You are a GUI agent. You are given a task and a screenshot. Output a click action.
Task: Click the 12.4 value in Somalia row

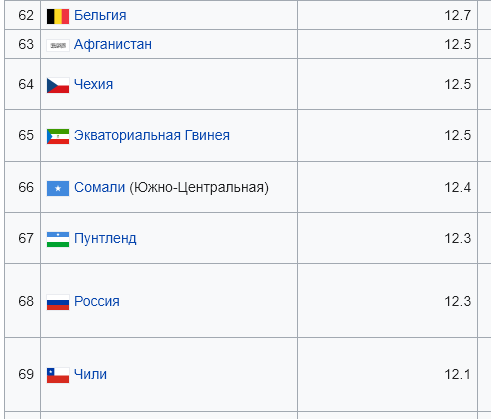click(458, 187)
